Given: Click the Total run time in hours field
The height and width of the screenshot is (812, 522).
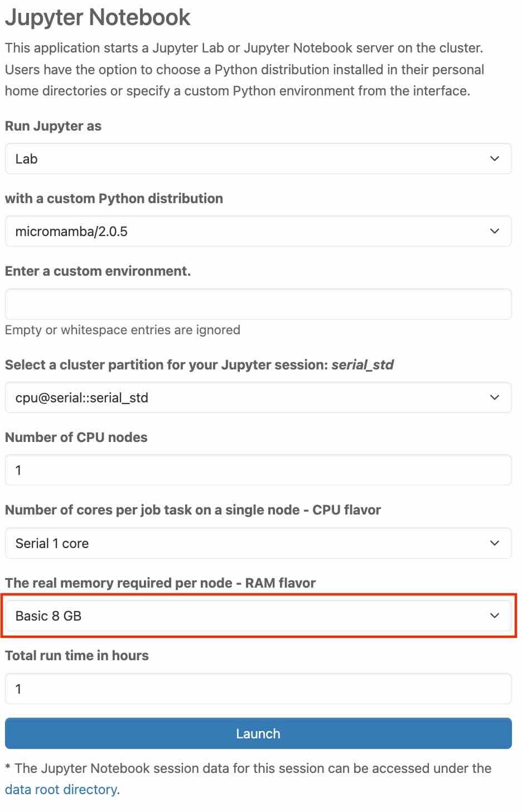Looking at the screenshot, I should click(x=258, y=689).
